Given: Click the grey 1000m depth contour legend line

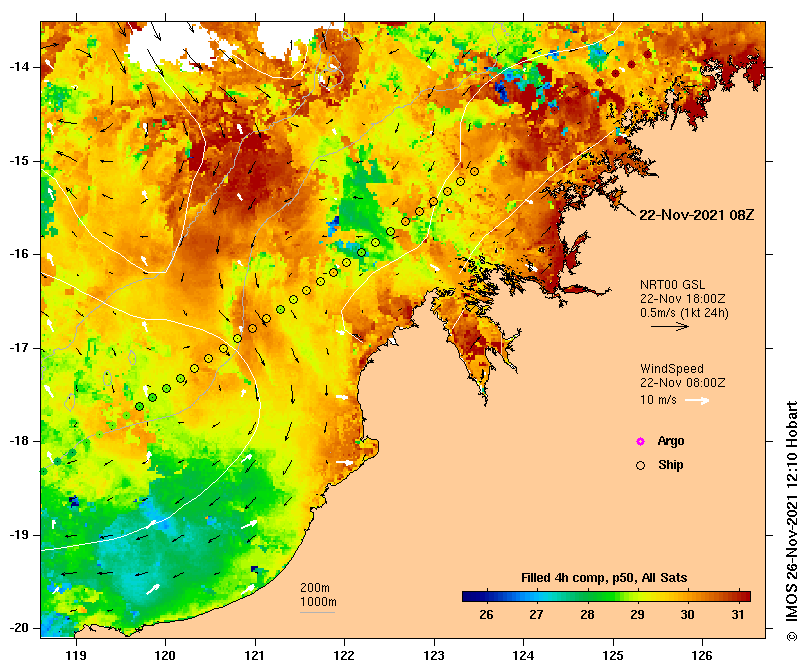Looking at the screenshot, I should 317,613.
